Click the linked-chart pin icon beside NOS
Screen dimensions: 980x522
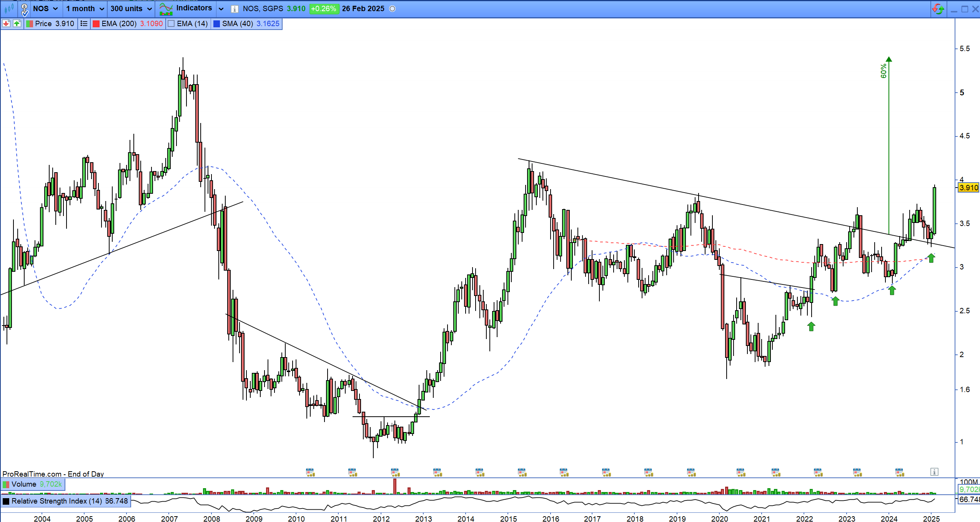pos(24,9)
